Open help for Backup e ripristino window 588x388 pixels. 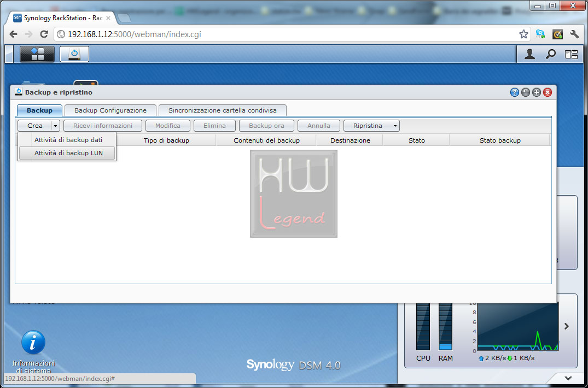(515, 92)
